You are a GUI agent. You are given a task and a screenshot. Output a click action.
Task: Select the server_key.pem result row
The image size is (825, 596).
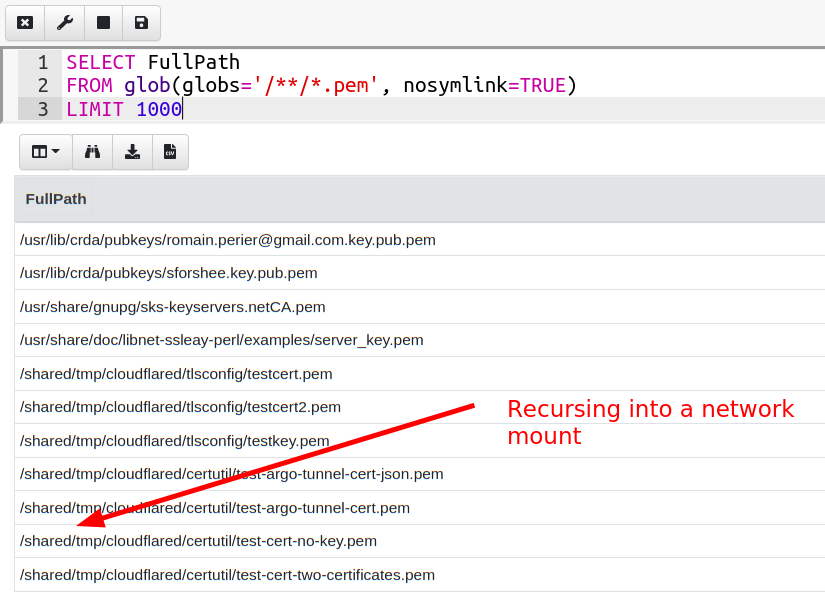[220, 340]
